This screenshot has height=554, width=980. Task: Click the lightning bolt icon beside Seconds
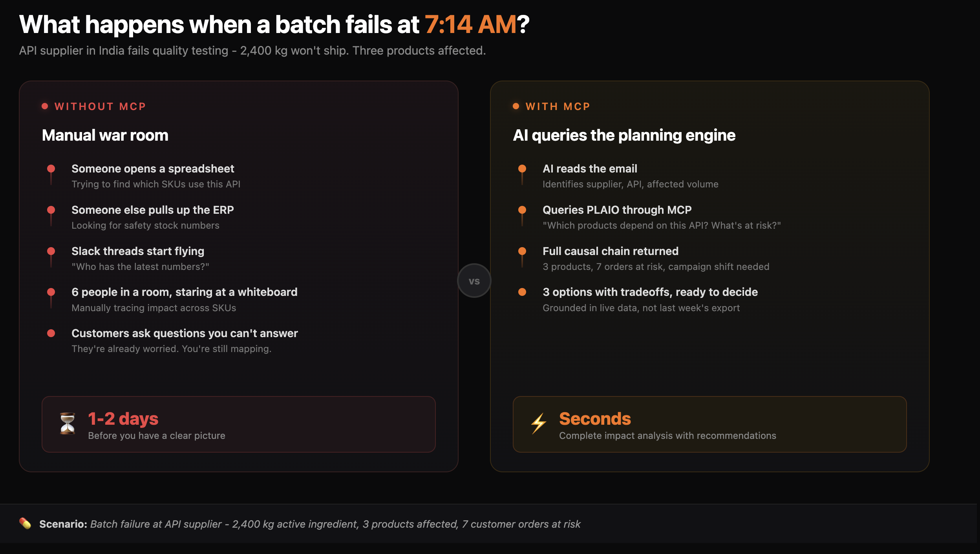(x=539, y=424)
